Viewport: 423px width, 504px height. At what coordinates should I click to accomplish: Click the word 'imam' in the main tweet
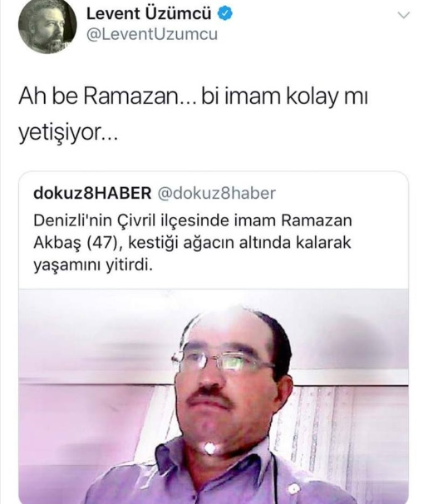[x=253, y=96]
